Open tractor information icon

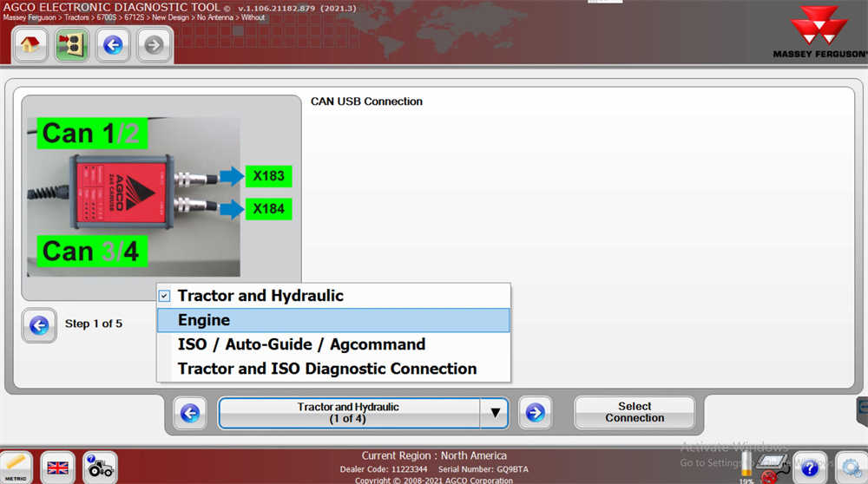100,468
